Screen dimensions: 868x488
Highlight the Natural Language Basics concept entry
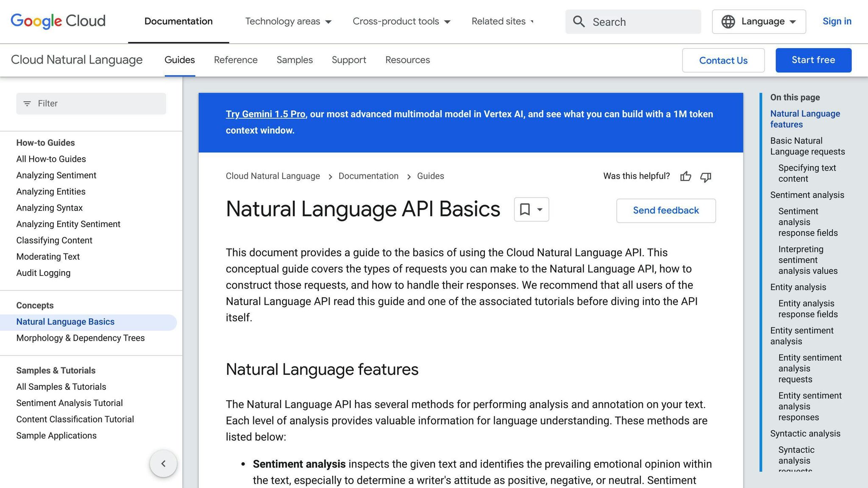65,322
